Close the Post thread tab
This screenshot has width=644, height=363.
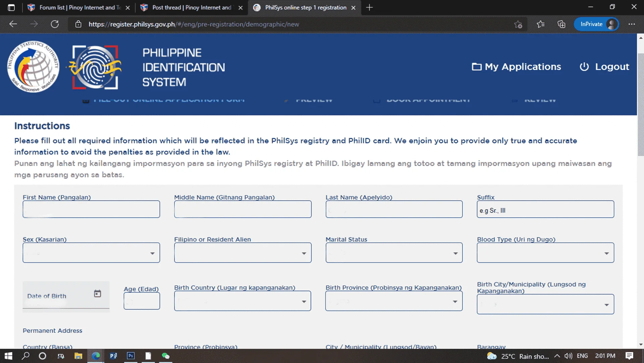pyautogui.click(x=240, y=8)
